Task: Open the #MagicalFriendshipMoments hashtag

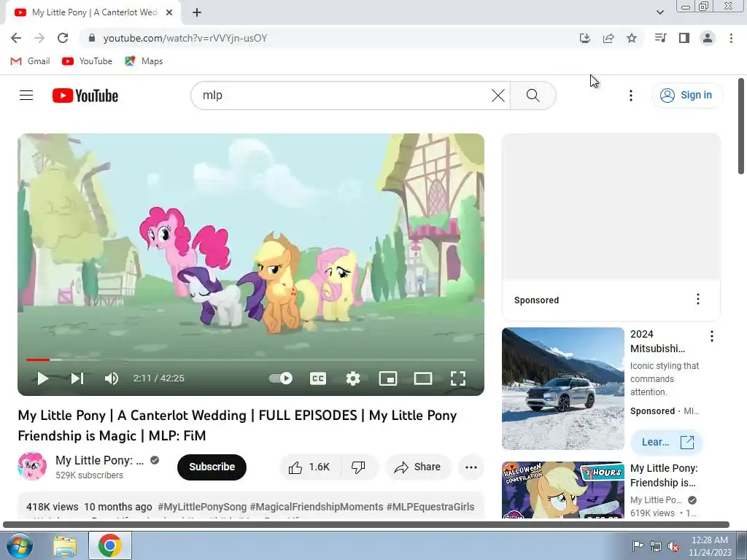Action: (x=317, y=507)
